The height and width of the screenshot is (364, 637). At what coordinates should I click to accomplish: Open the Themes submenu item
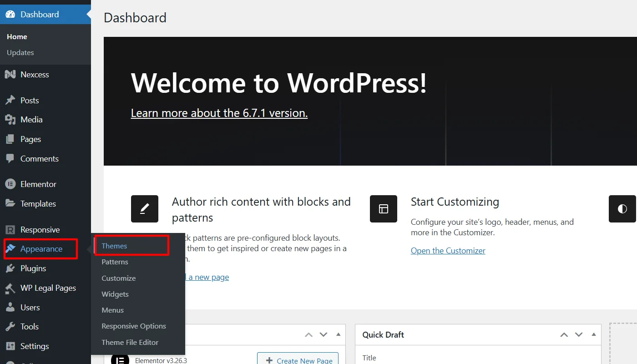(114, 246)
